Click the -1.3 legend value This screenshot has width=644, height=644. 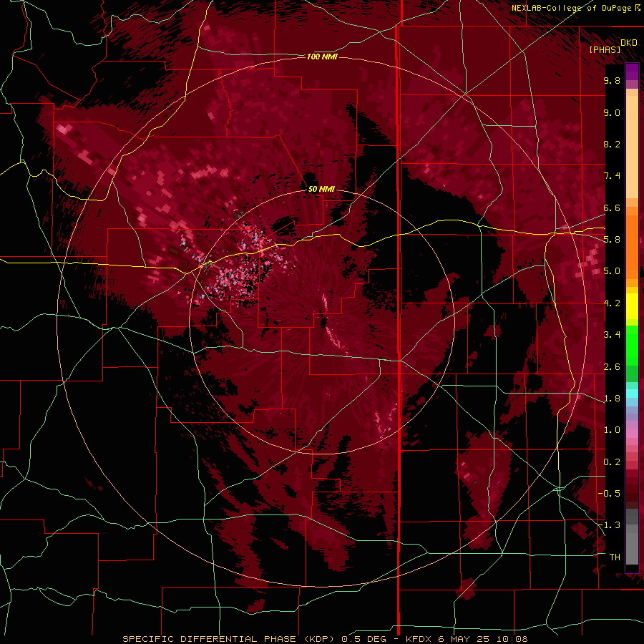coord(609,525)
